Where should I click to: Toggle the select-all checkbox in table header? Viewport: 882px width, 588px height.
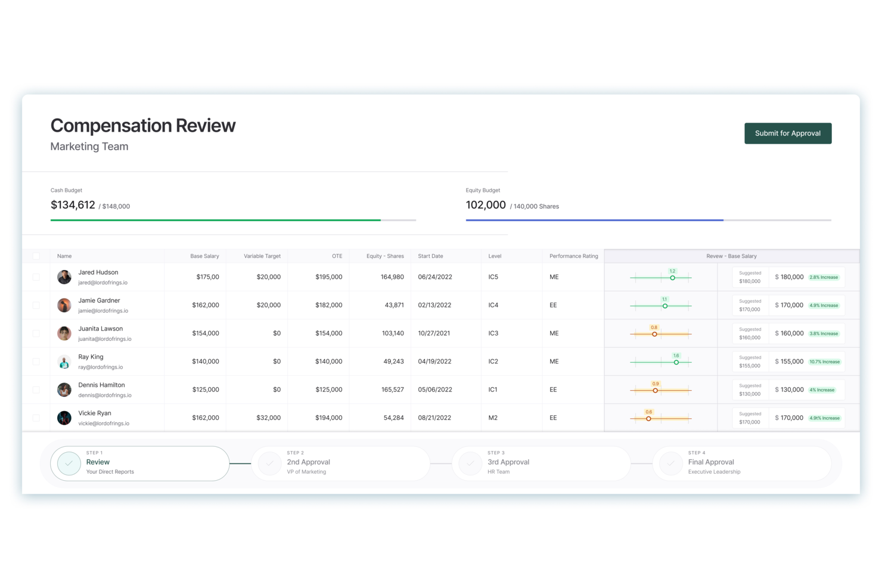pyautogui.click(x=36, y=256)
